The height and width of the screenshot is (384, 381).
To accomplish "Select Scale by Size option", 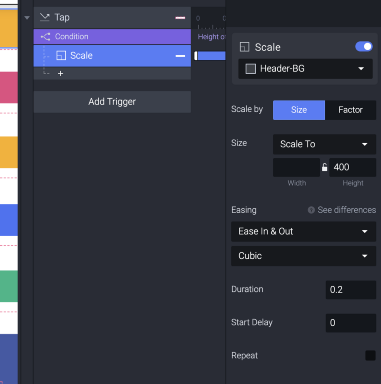I will tap(299, 110).
